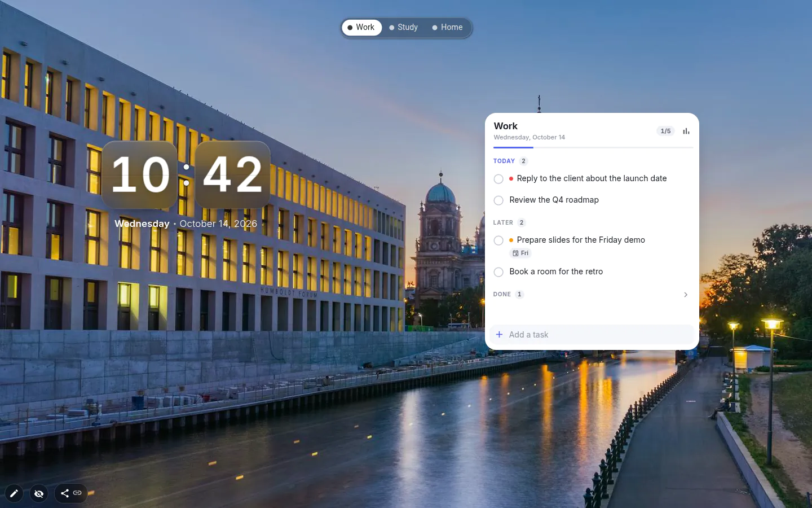Click the hour flip card showing 10
This screenshot has width=812, height=508.
[x=140, y=174]
